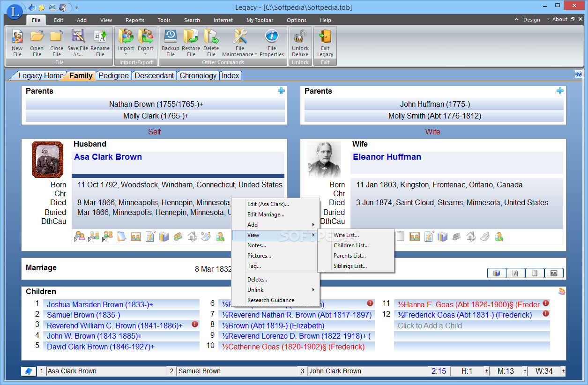The width and height of the screenshot is (588, 385).
Task: Click Eleanor Huffman's portrait thumbnail
Action: [324, 160]
